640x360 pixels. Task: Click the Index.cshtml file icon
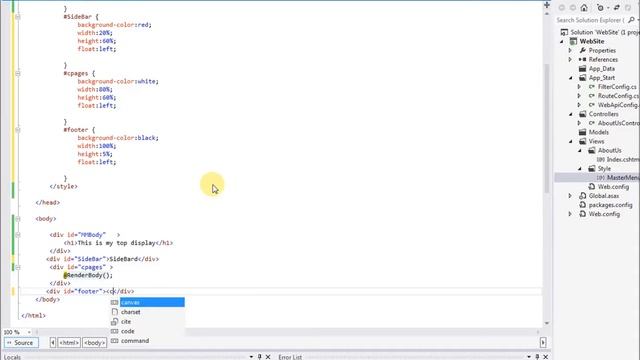click(x=600, y=160)
